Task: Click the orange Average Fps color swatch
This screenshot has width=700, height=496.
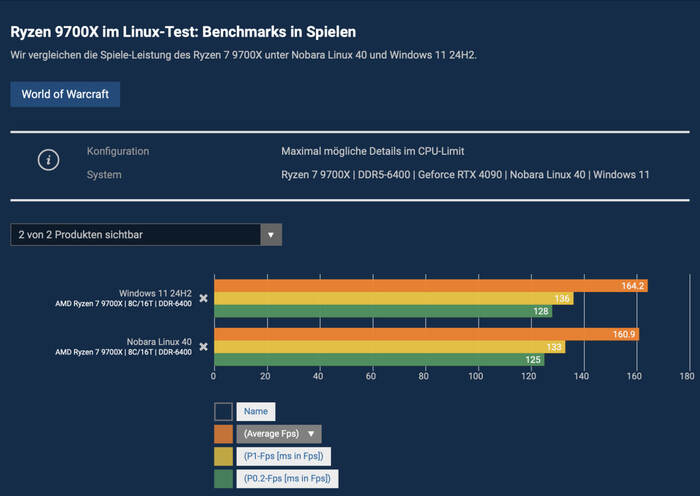Action: tap(223, 434)
